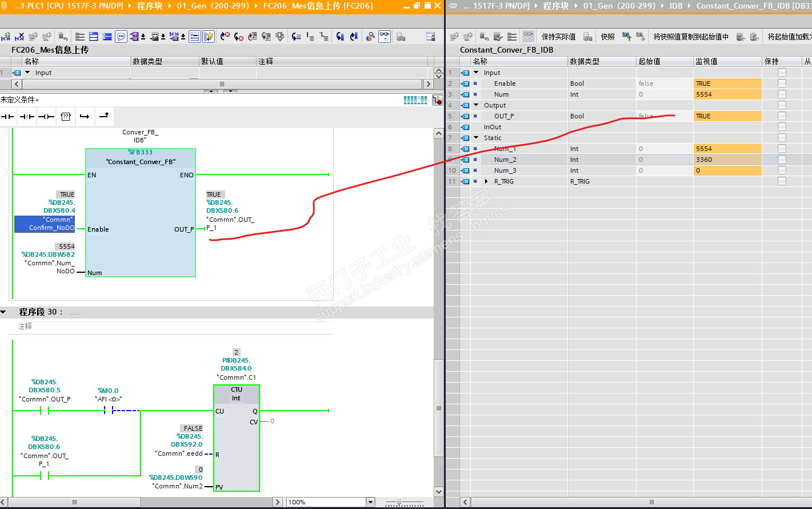Select 程序块 in the right breadcrumb path

click(555, 6)
